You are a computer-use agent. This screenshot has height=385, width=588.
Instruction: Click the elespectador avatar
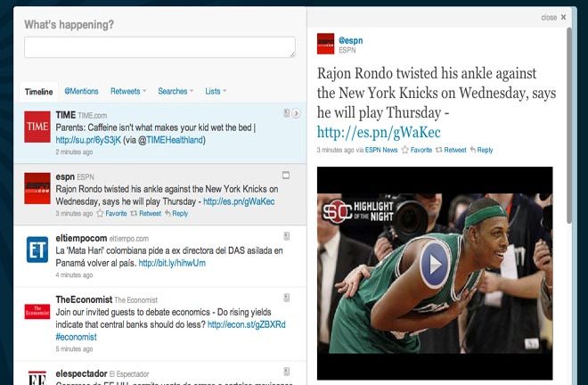pyautogui.click(x=37, y=378)
